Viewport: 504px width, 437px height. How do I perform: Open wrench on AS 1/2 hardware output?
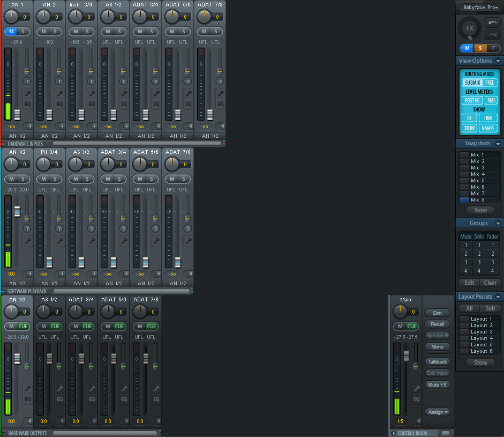(60, 388)
